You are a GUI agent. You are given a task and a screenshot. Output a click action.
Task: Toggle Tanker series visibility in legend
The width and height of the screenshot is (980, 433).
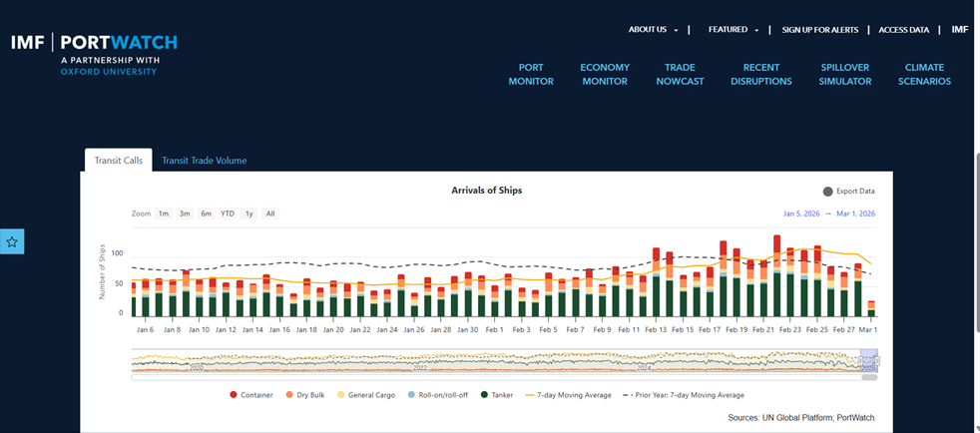496,395
